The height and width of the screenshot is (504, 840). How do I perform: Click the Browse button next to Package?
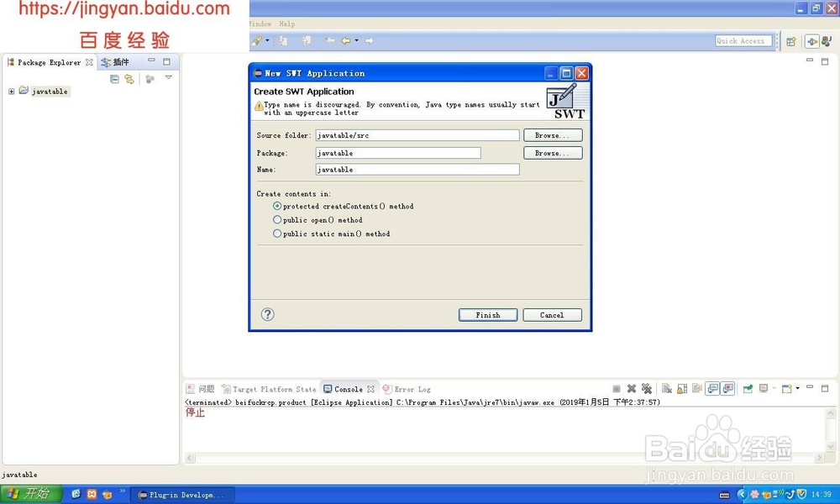(553, 152)
